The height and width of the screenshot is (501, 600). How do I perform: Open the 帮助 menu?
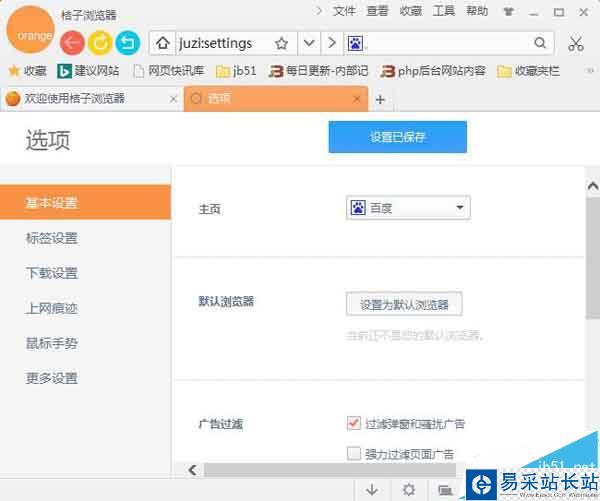point(477,11)
